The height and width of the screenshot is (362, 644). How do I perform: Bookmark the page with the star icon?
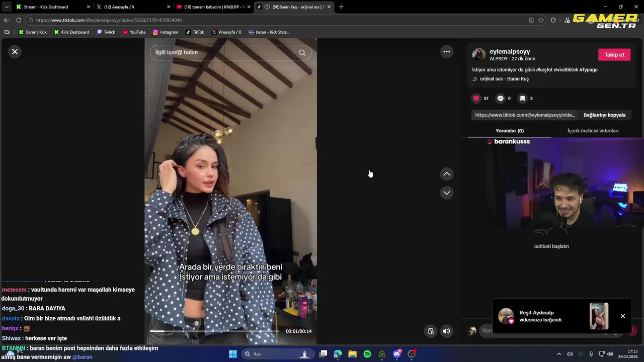[541, 20]
